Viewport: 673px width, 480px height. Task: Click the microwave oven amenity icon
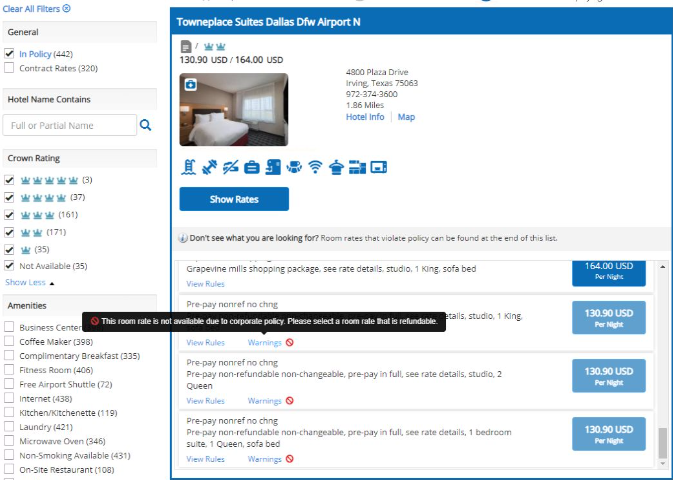[x=379, y=167]
